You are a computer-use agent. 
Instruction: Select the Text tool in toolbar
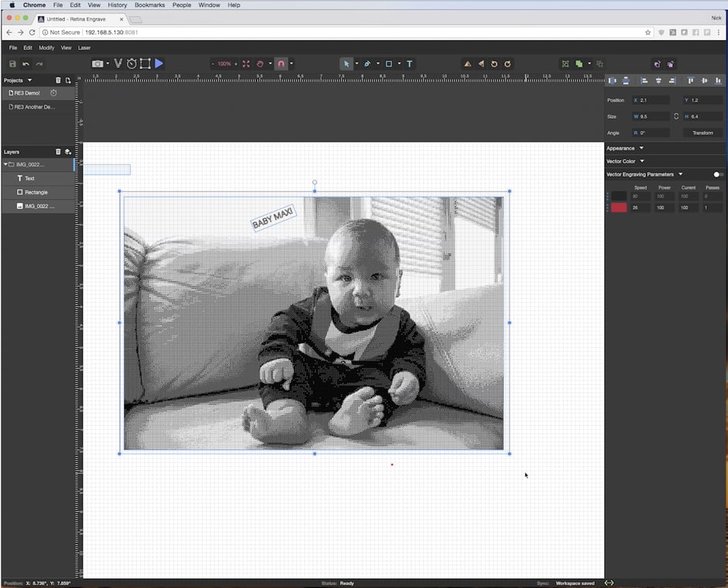[410, 64]
